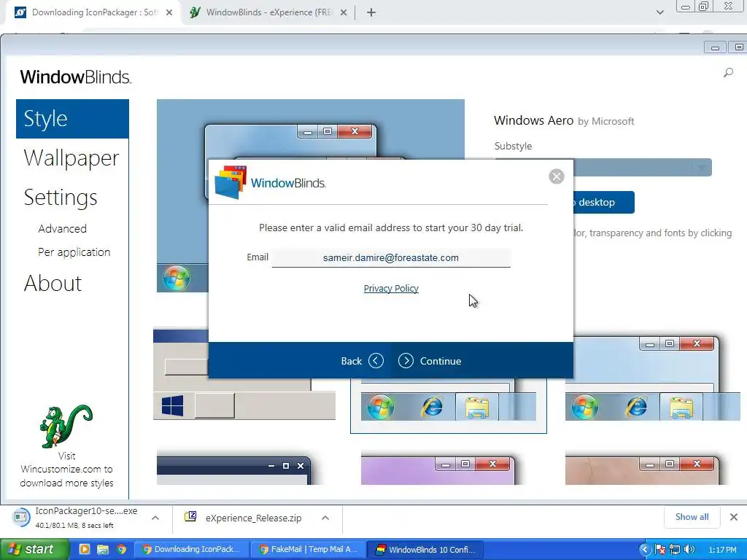Open a new browser tab
The image size is (747, 560).
tap(371, 12)
